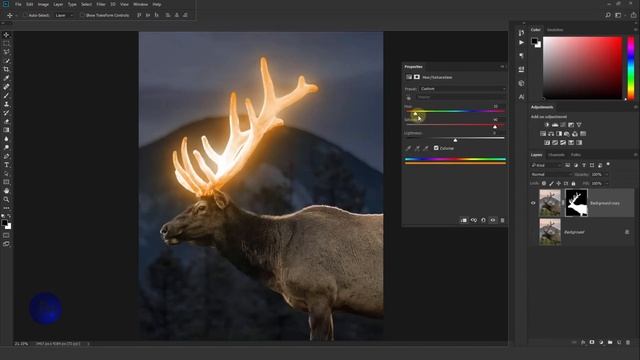Screen dimensions: 640x360
Task: Open the Layers panel options menu
Action: 635,155
